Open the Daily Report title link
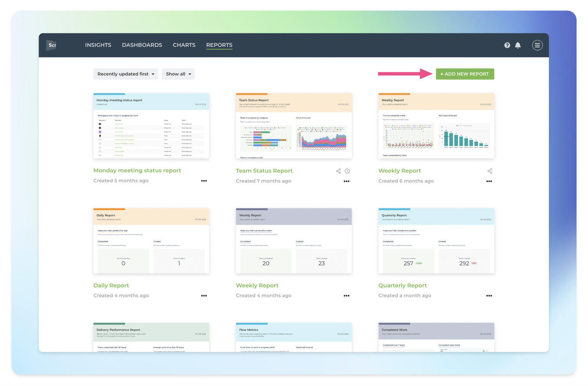This screenshot has height=386, width=588. point(111,285)
